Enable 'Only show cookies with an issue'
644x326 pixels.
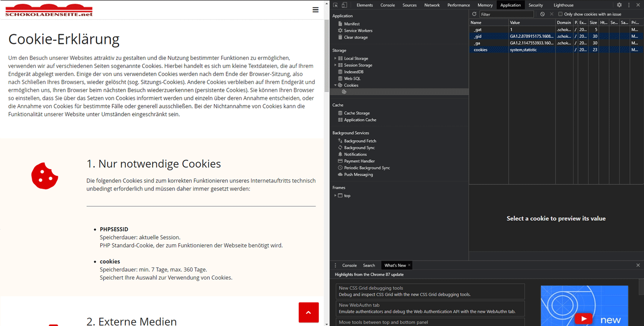pos(560,14)
